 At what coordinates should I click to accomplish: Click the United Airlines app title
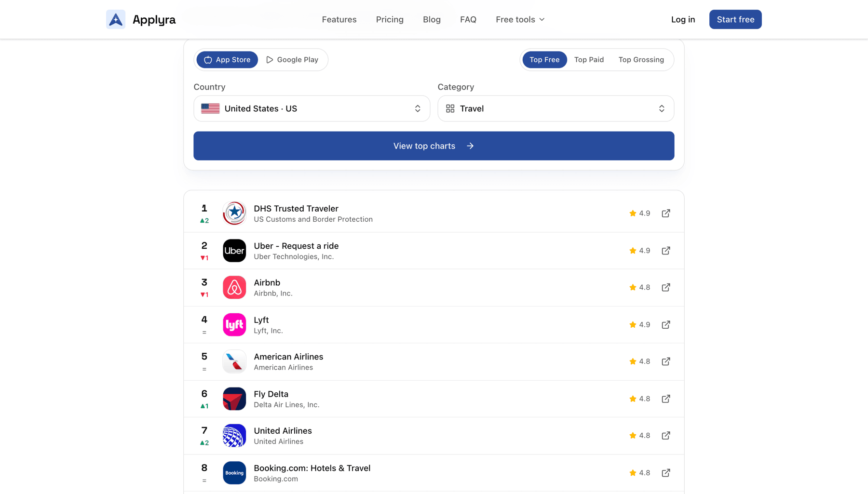[283, 431]
